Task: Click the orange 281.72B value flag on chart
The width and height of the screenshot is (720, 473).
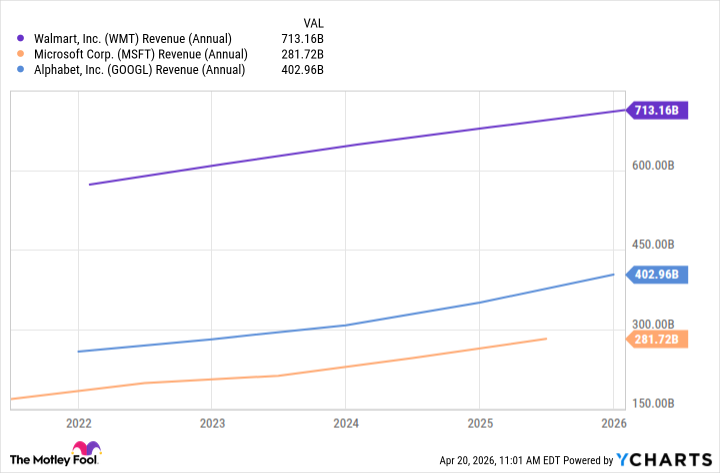Action: coord(656,339)
